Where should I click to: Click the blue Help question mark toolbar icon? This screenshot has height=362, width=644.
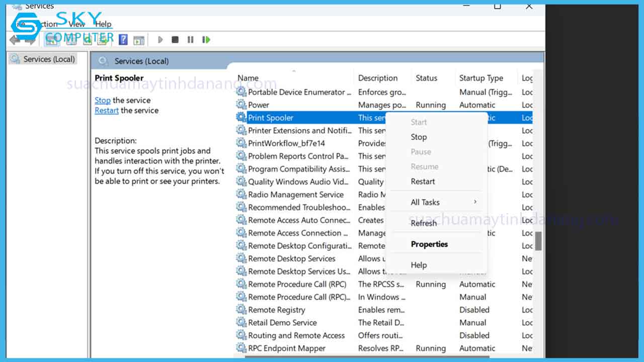(x=122, y=40)
